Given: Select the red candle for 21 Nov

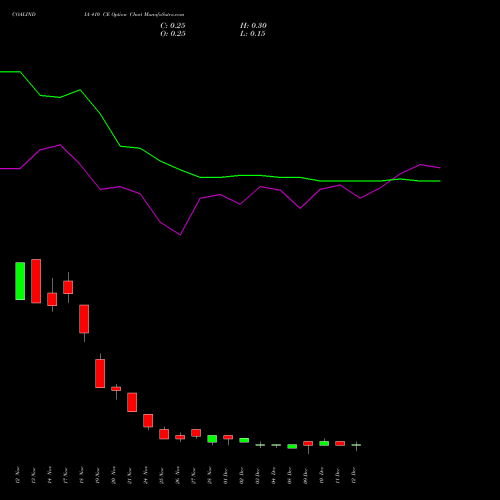Looking at the screenshot, I should pyautogui.click(x=132, y=402).
